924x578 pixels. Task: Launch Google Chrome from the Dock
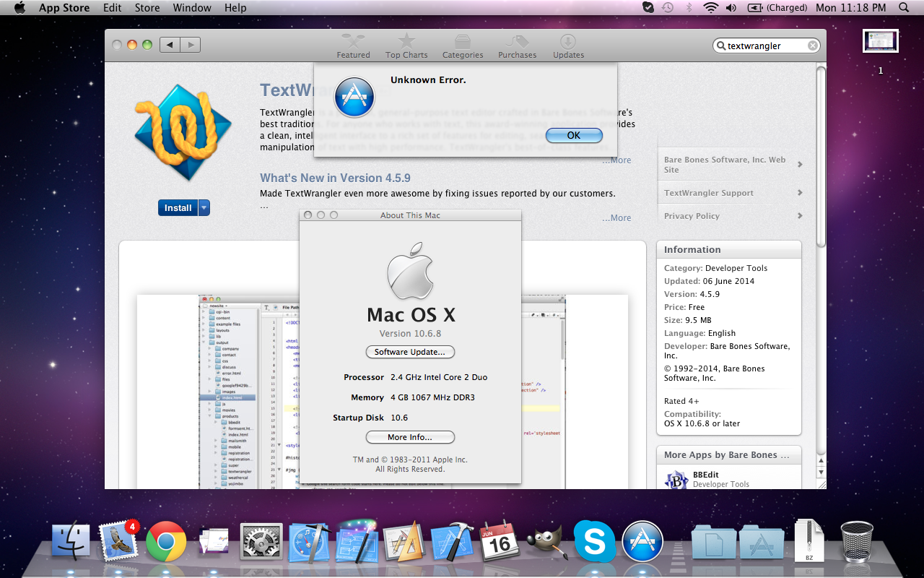[166, 539]
